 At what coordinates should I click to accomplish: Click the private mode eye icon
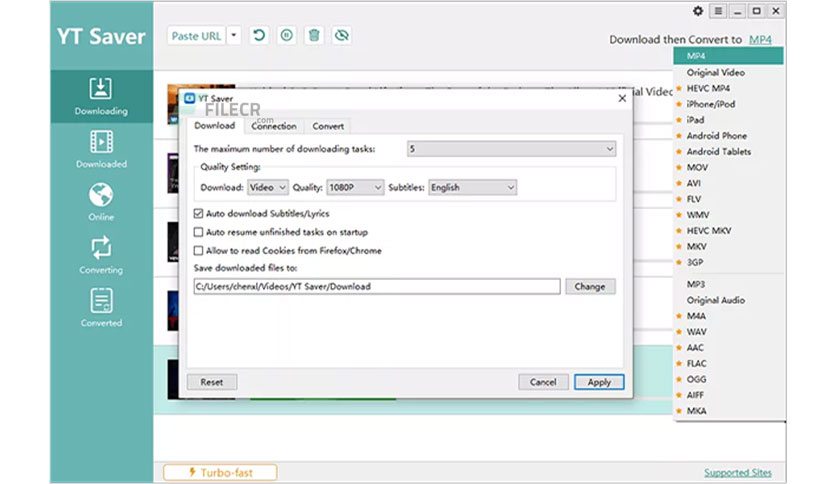[x=341, y=36]
